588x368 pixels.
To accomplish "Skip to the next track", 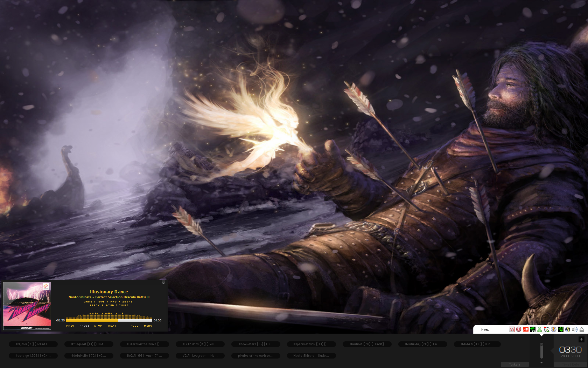I will (x=112, y=326).
